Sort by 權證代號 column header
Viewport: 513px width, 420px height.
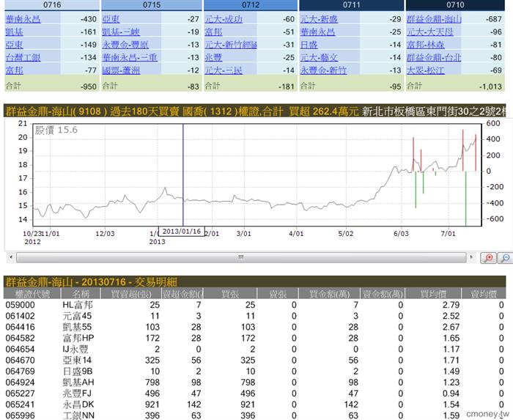[x=32, y=293]
